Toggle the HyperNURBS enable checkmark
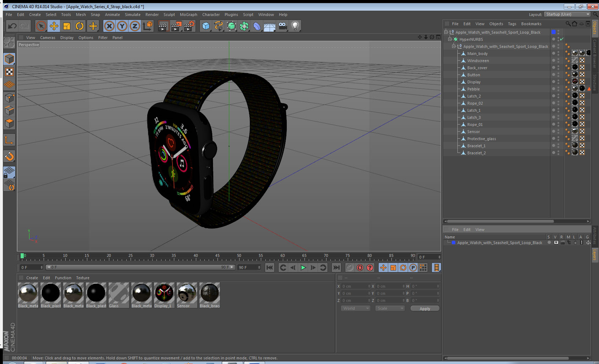The image size is (599, 364). coord(562,39)
